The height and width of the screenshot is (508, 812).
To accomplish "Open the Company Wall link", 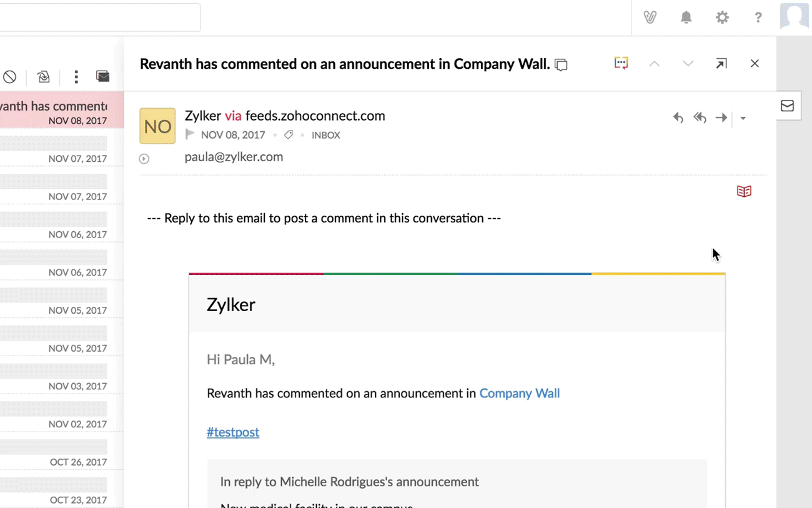I will click(x=519, y=394).
